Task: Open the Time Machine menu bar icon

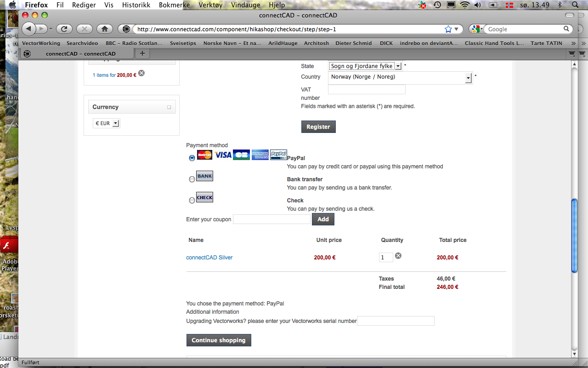Action: coord(437,5)
